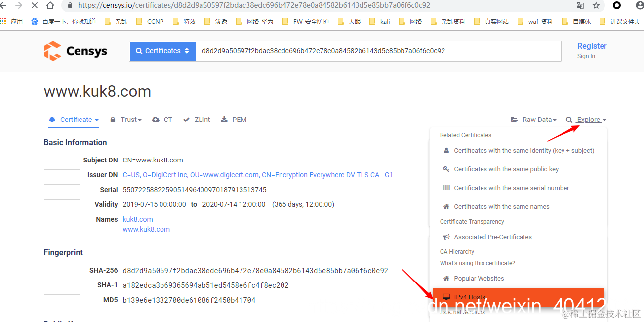Click the certificate serial number value
Viewport: 644px width, 322px height.
click(195, 190)
